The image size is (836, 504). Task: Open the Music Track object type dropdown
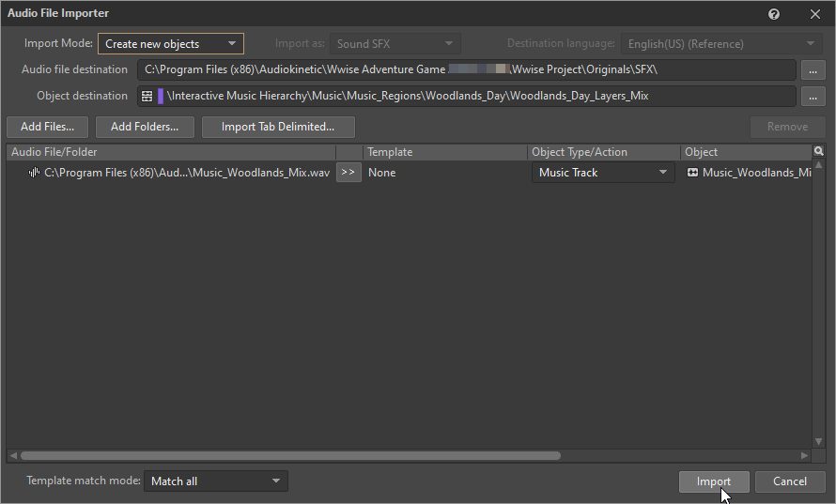602,173
